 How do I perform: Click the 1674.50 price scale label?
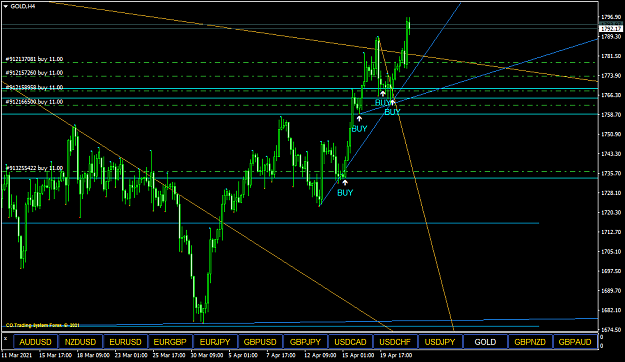[611, 330]
